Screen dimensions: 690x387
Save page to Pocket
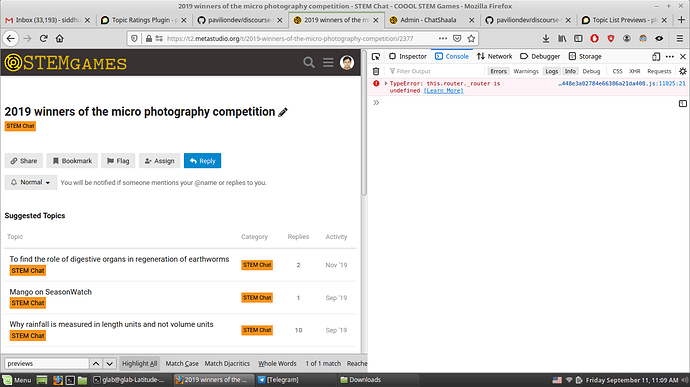(x=457, y=39)
